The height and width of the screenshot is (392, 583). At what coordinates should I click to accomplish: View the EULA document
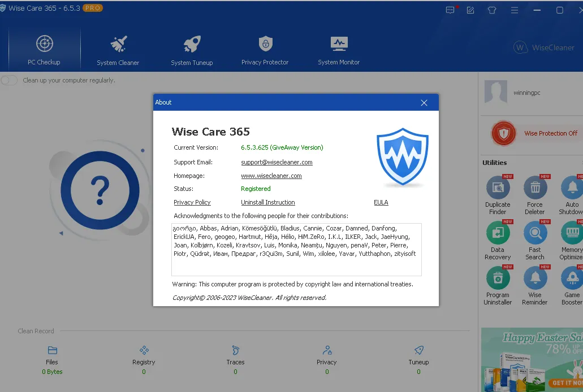[381, 202]
